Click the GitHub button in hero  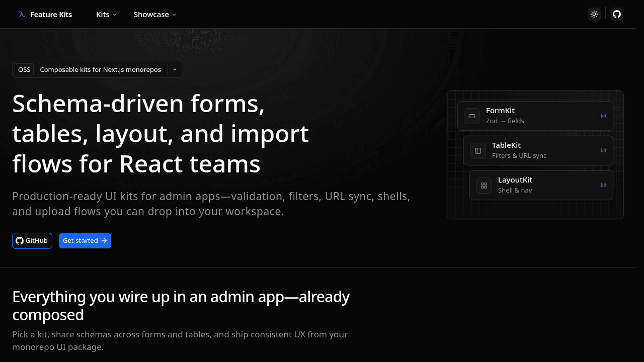coord(32,241)
